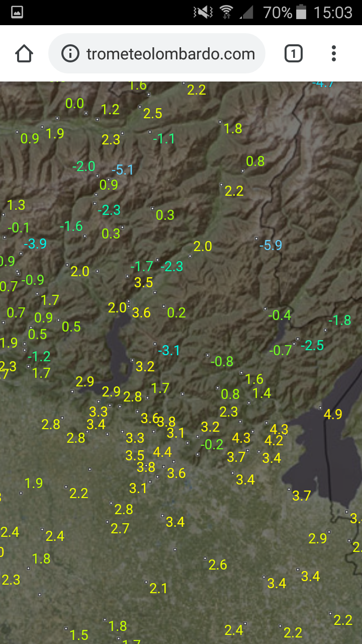
Task: Open Chrome three-dot overflow menu
Action: (334, 53)
